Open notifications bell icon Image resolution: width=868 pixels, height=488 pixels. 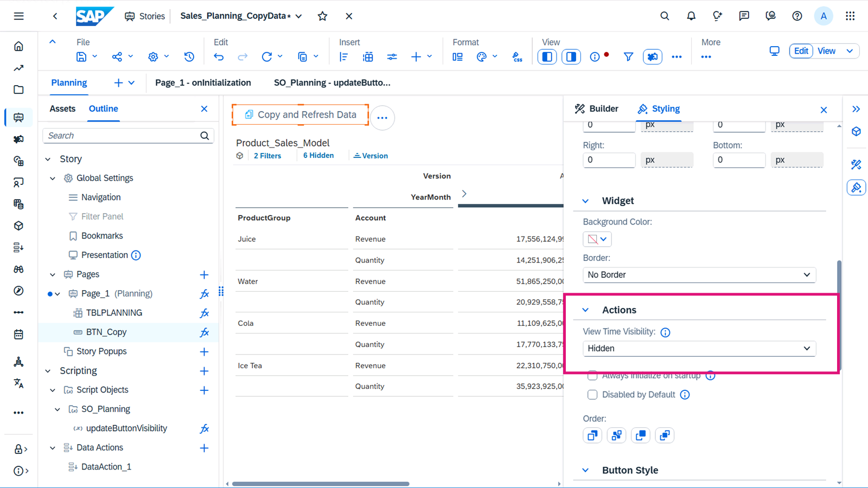(x=691, y=16)
